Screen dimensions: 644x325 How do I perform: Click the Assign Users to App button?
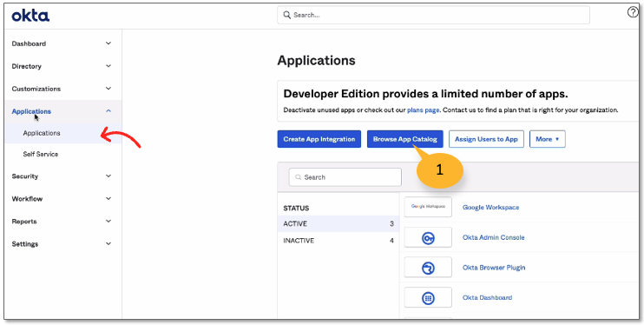486,139
